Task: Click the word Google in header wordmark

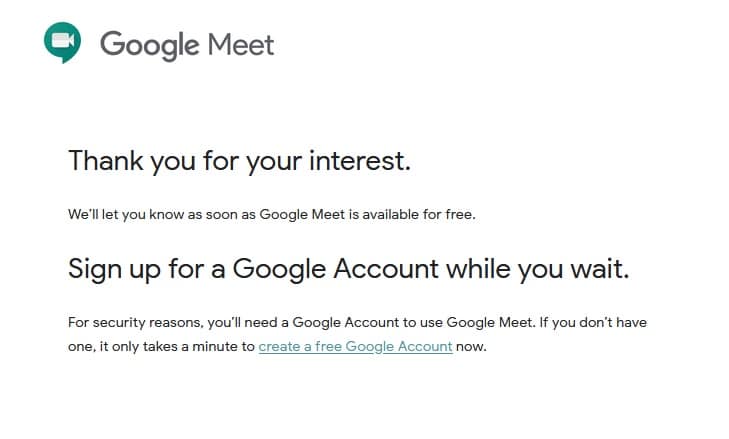Action: (x=150, y=46)
